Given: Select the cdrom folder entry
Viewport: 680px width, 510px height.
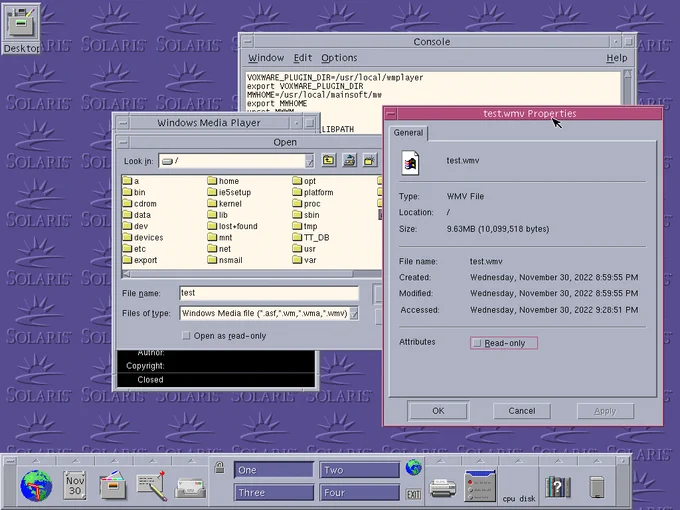Looking at the screenshot, I should [x=139, y=203].
